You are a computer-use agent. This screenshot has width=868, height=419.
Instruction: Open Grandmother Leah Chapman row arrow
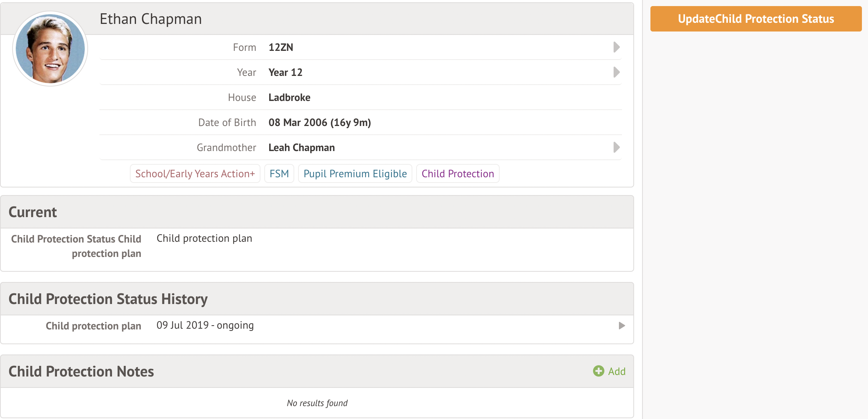616,147
